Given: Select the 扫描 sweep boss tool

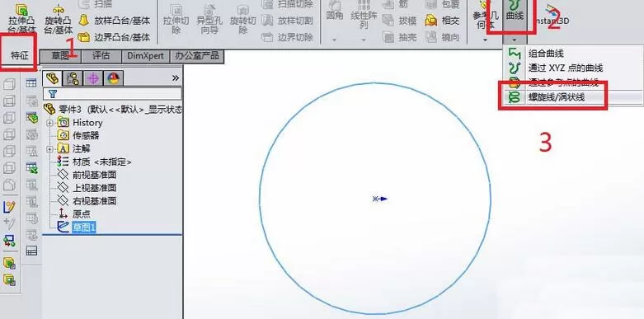Looking at the screenshot, I should (96, 4).
